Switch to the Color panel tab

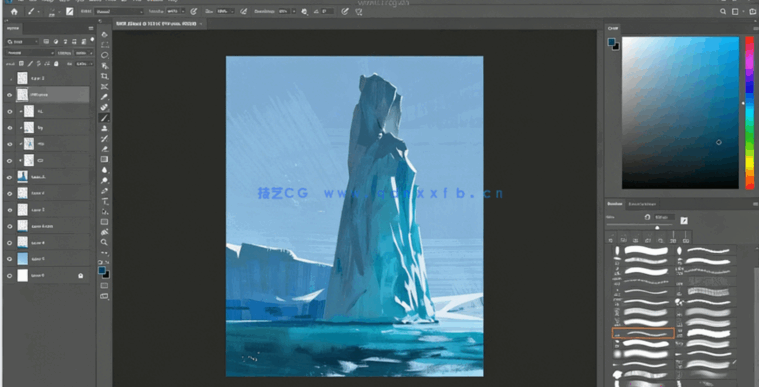613,29
